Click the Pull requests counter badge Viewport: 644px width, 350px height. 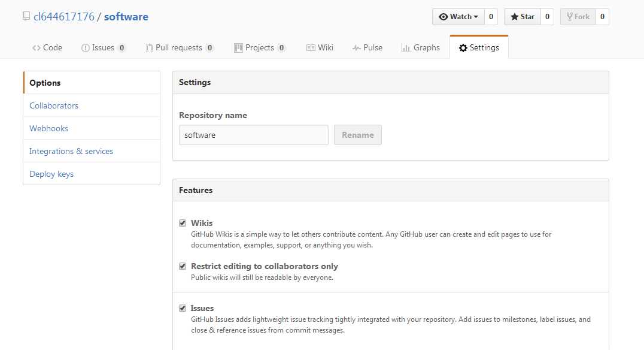point(209,48)
